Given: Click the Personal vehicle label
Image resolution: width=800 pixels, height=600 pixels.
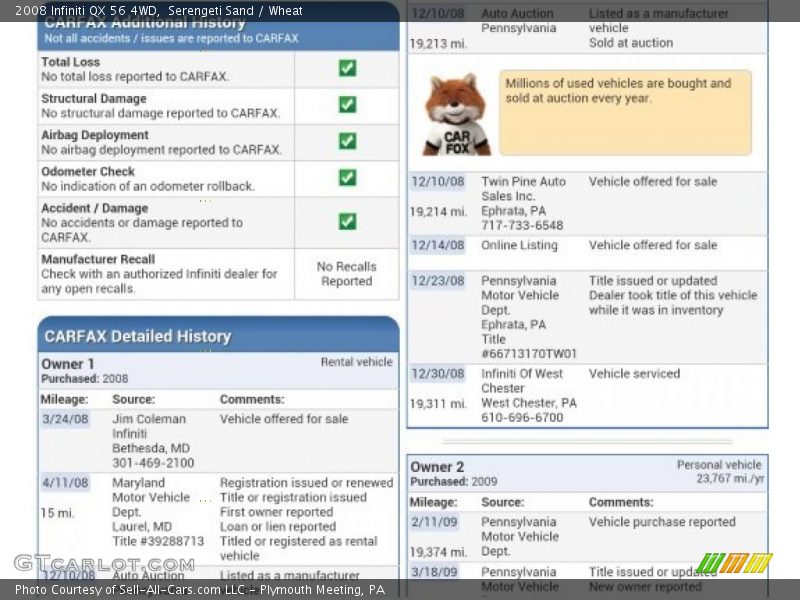Looking at the screenshot, I should (x=719, y=465).
